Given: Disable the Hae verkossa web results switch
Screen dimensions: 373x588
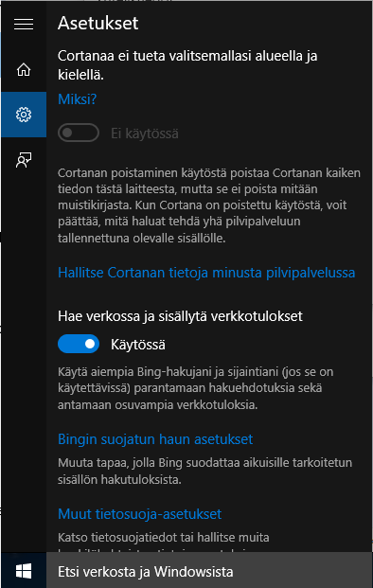Looking at the screenshot, I should [x=79, y=344].
